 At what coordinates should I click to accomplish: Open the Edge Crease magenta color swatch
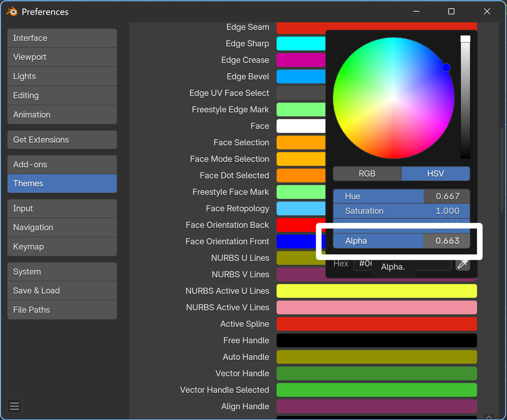301,60
